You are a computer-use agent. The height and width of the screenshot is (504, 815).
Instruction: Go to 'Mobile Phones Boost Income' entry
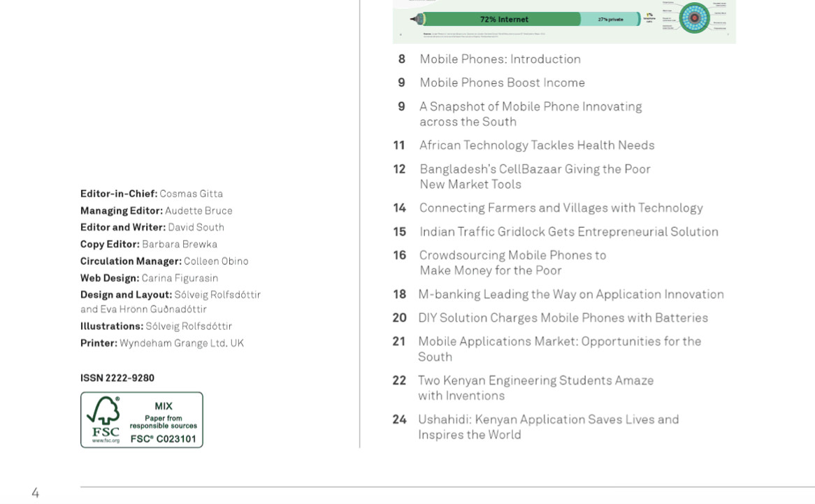point(502,82)
